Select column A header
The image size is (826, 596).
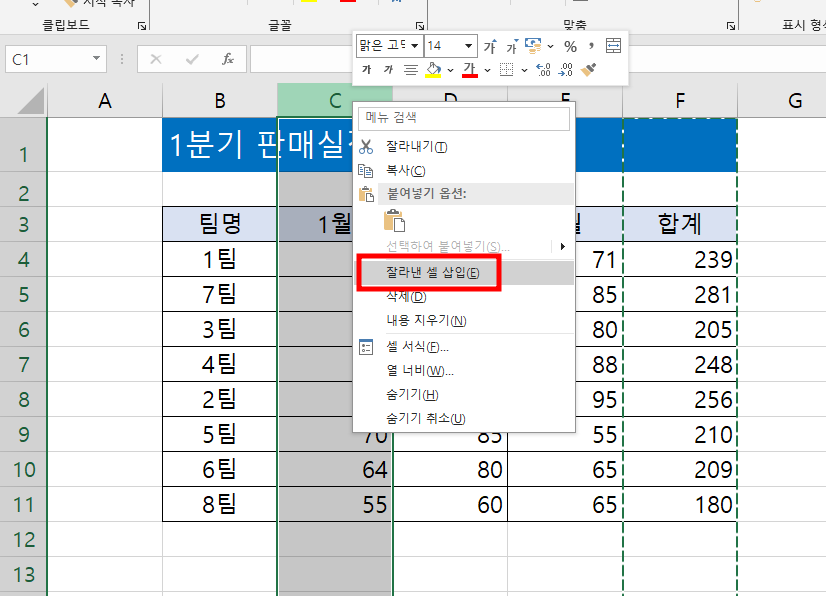point(105,101)
